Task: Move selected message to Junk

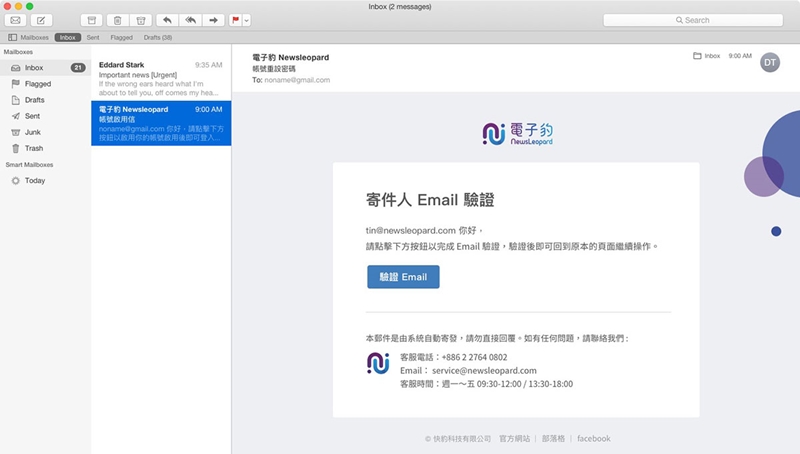Action: point(141,20)
